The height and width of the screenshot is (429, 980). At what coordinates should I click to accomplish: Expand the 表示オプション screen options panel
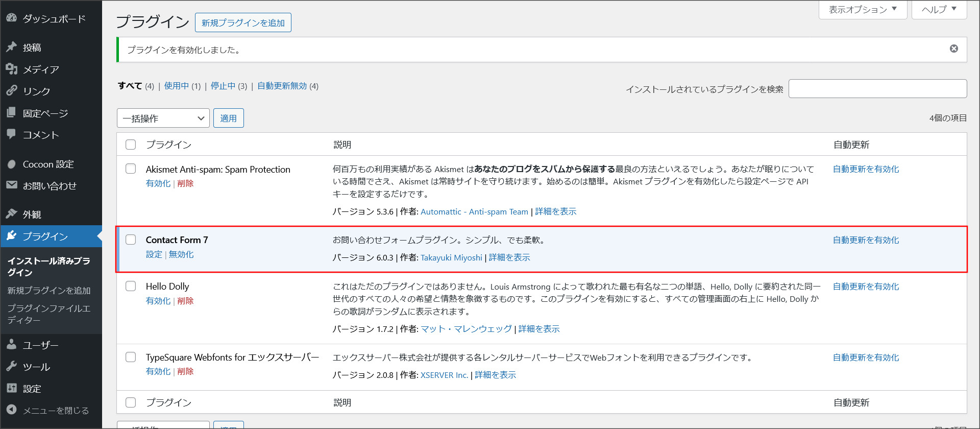pos(862,9)
